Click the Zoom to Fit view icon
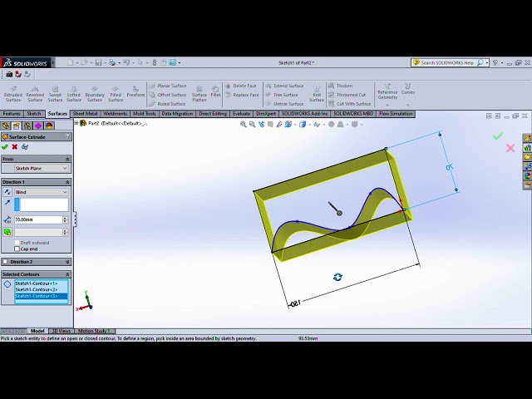Viewport: 532px width, 399px height. click(x=243, y=125)
